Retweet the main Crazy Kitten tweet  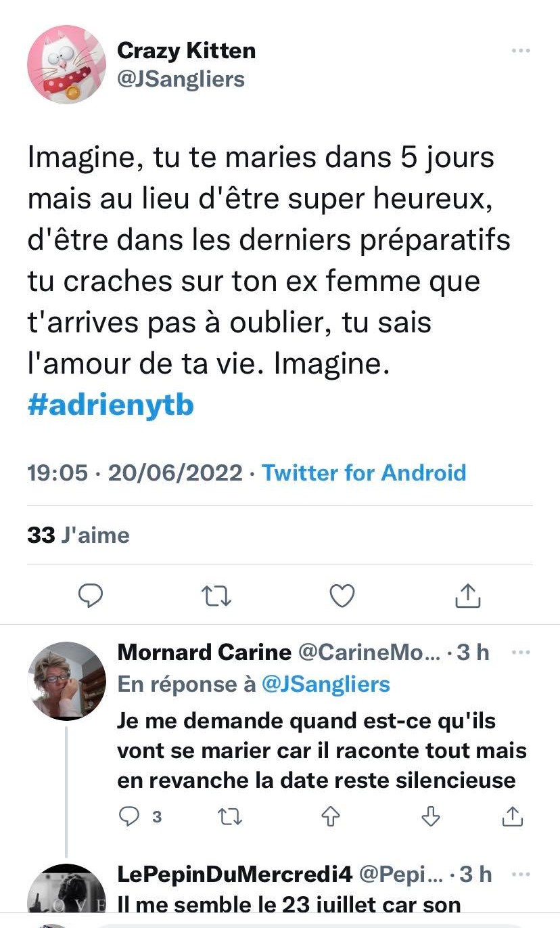[216, 596]
